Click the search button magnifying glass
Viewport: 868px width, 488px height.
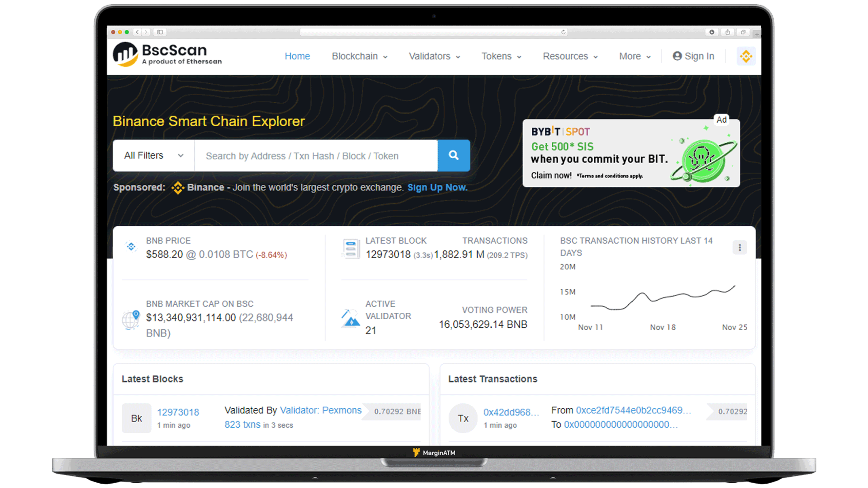[454, 156]
